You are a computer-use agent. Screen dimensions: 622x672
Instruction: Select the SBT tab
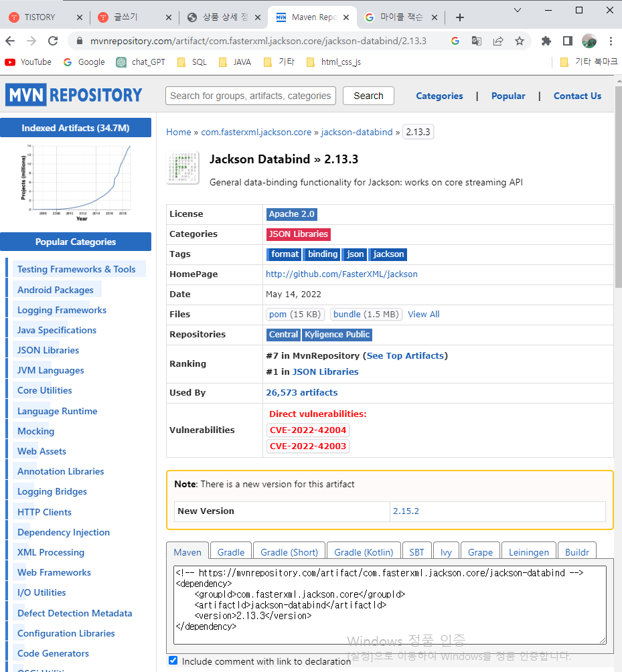(x=416, y=552)
